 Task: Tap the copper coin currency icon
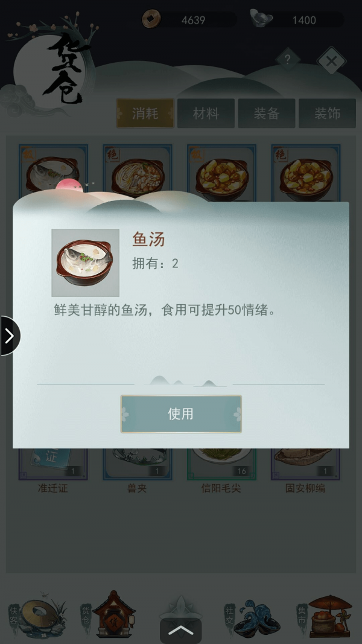151,19
